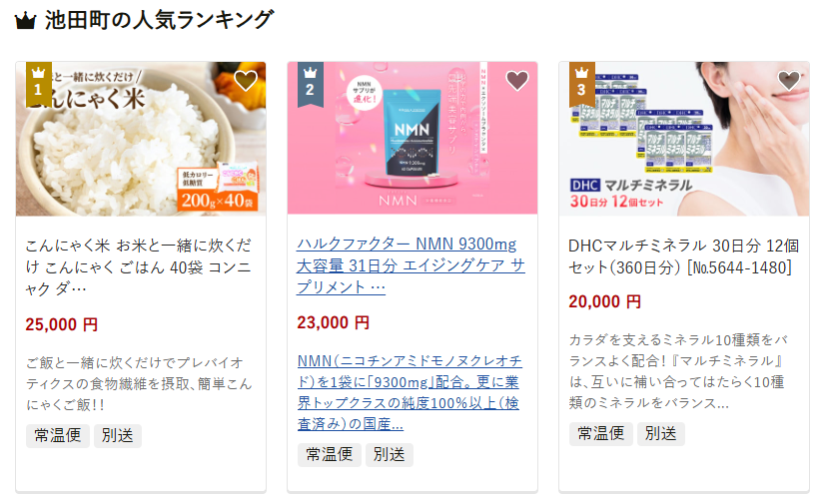Image resolution: width=822 pixels, height=504 pixels.
Task: Click 池田町の人気ランキング heading
Action: click(x=159, y=20)
